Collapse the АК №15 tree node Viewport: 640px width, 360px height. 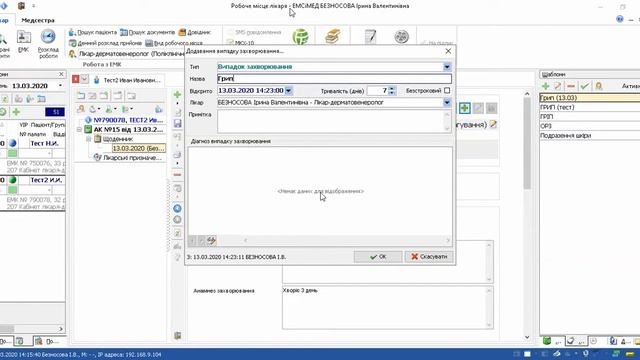(80, 129)
